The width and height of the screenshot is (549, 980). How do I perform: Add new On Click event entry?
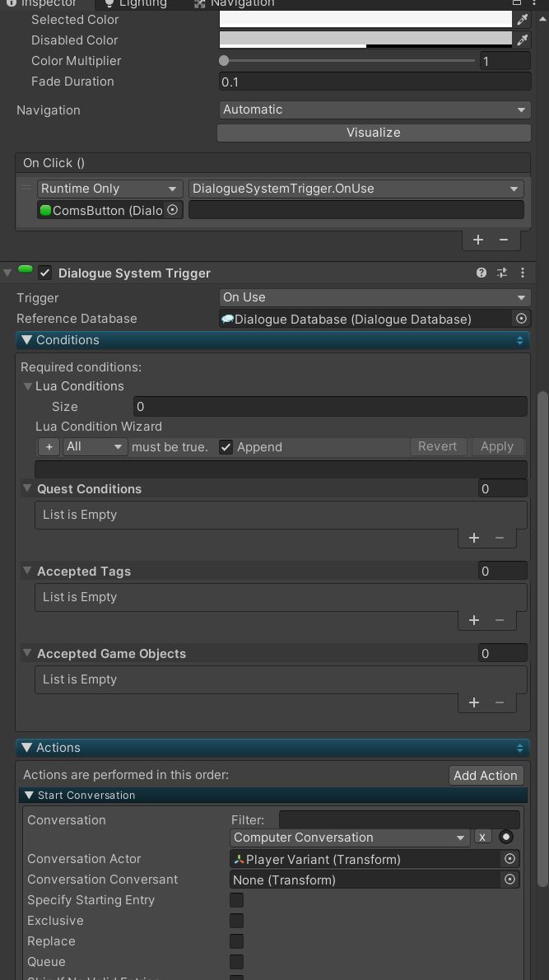tap(477, 240)
